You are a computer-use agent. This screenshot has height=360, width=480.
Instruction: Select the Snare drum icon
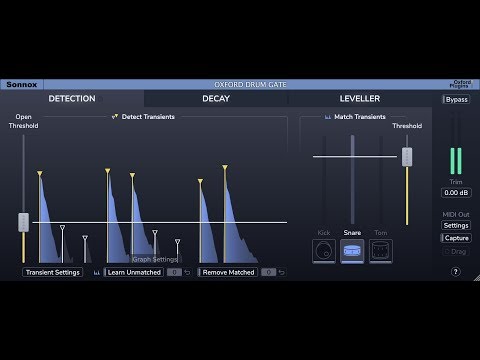[352, 251]
